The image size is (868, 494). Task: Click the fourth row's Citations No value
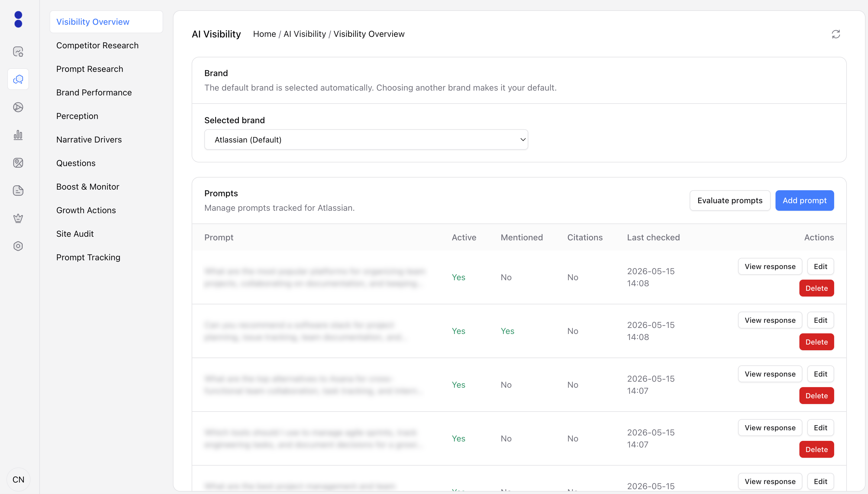(572, 439)
